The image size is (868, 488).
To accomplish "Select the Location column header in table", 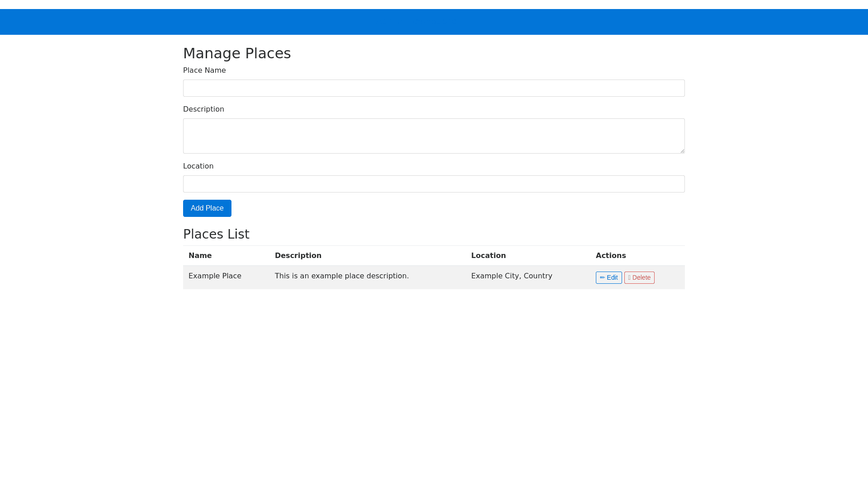I will pos(488,256).
